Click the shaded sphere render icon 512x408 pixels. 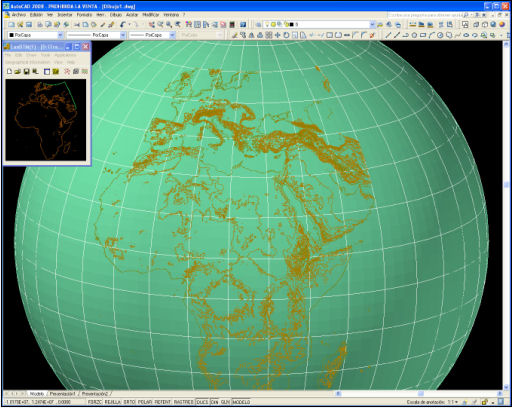(502, 25)
